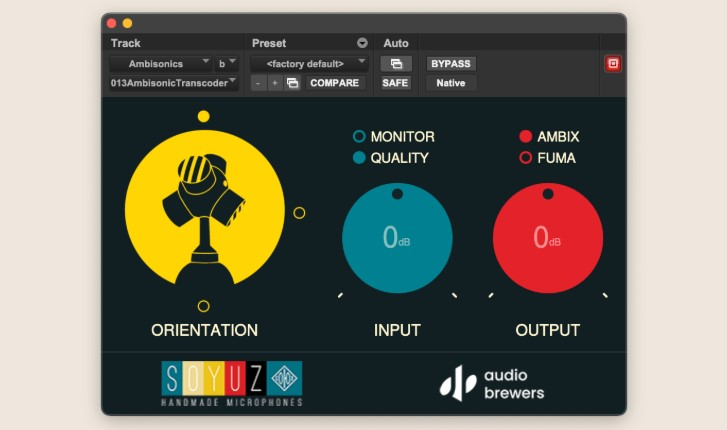Select the right orientation dot
Viewport: 727px width, 430px height.
coord(299,213)
